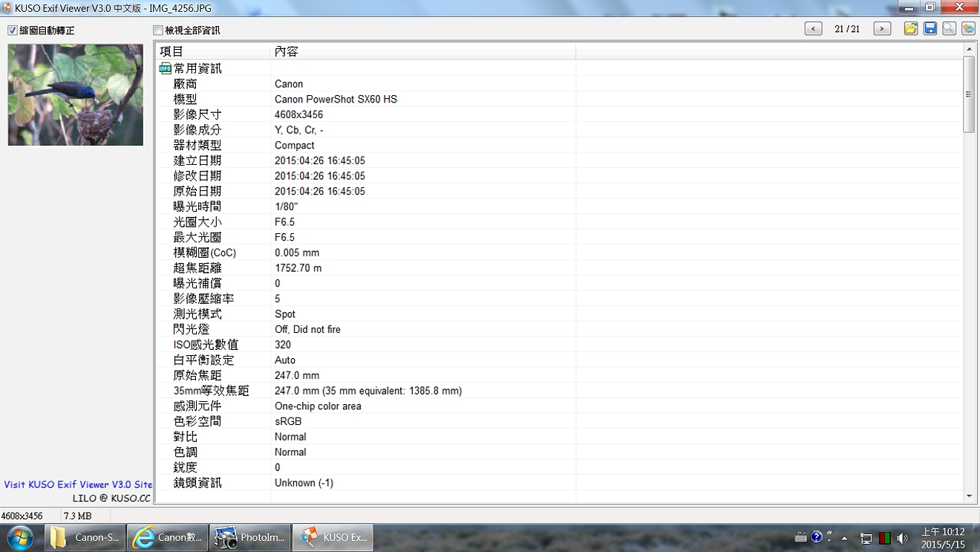Select the 原始焦距 row
This screenshot has width=980, height=552.
click(559, 375)
